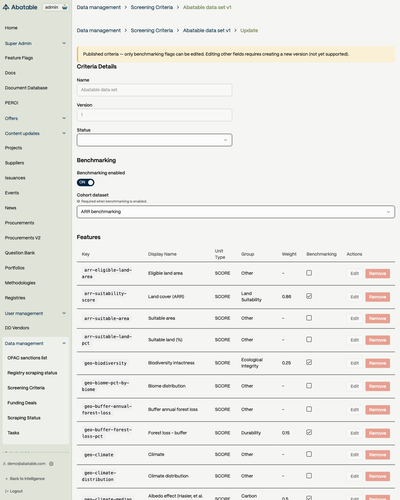This screenshot has width=400, height=500.
Task: Uncheck benchmarking for arr-suitability-score row
Action: coord(309,296)
